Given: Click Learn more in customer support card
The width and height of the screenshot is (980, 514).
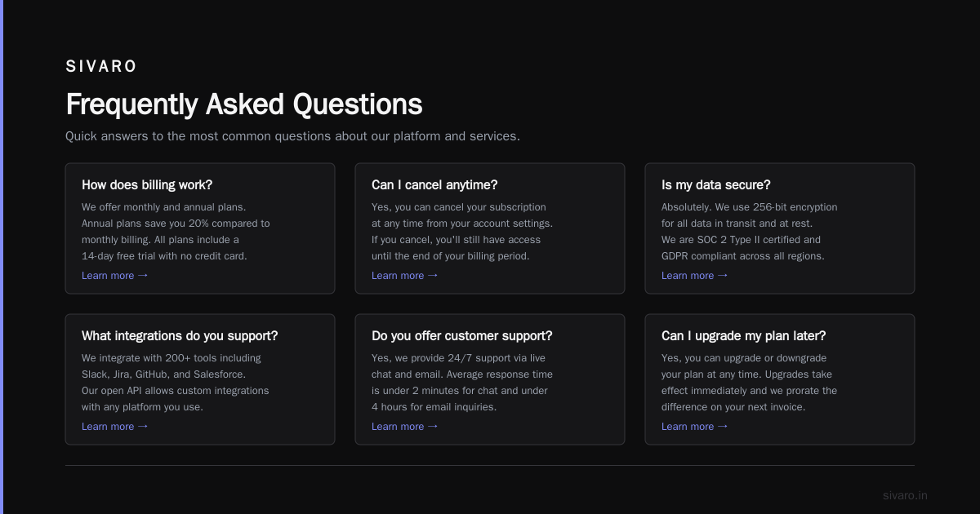Looking at the screenshot, I should tap(405, 427).
